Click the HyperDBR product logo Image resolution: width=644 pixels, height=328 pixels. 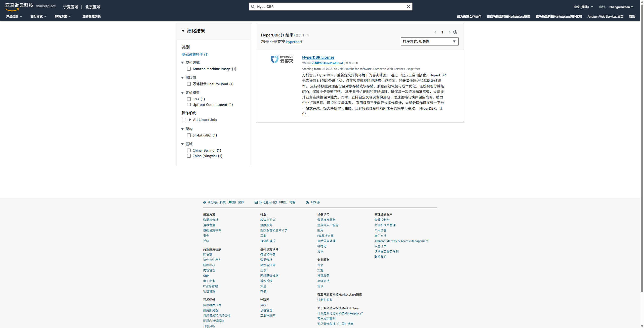(282, 59)
